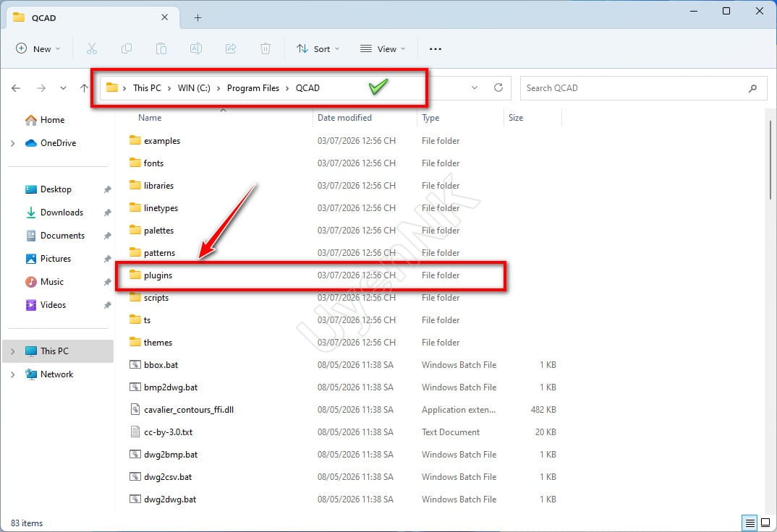
Task: Select Downloads in the navigation pane
Action: tap(61, 213)
